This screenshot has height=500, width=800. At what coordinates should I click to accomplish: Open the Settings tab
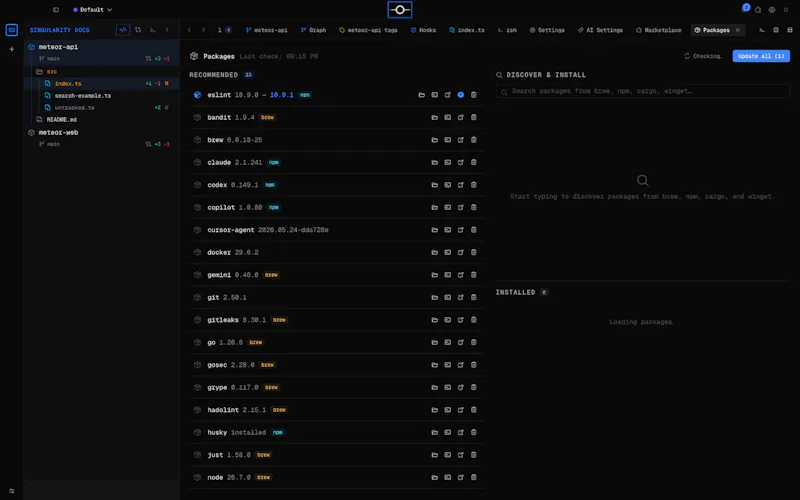pos(547,30)
